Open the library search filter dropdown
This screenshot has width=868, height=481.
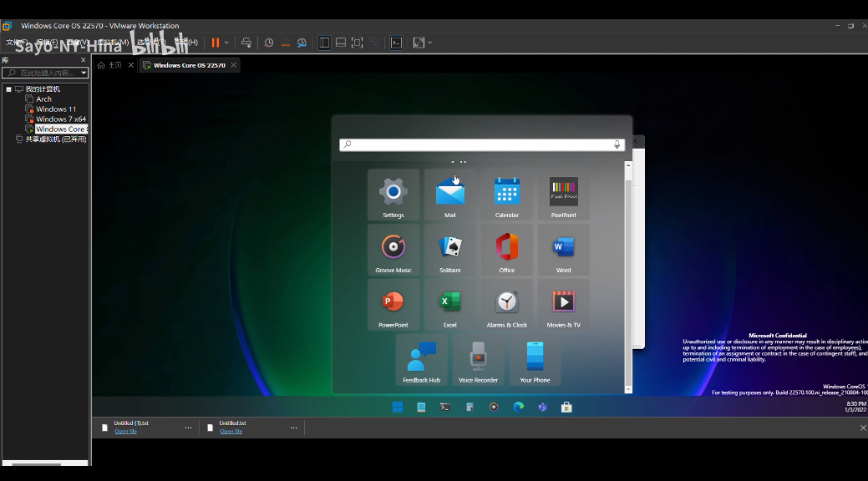click(x=83, y=73)
